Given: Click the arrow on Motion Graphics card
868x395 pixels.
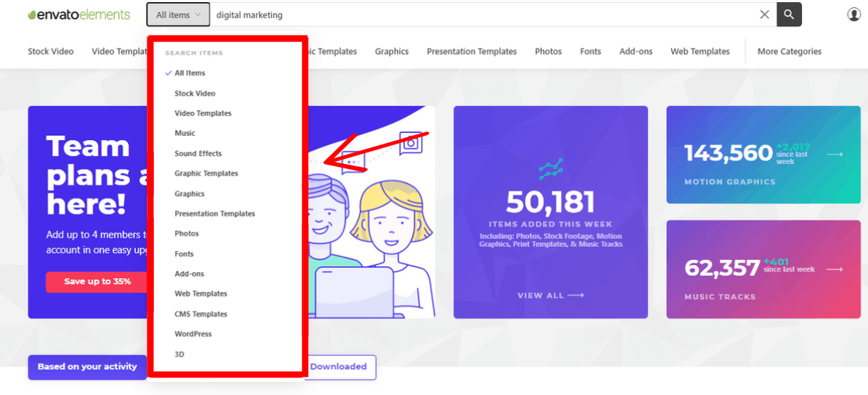Looking at the screenshot, I should [835, 154].
